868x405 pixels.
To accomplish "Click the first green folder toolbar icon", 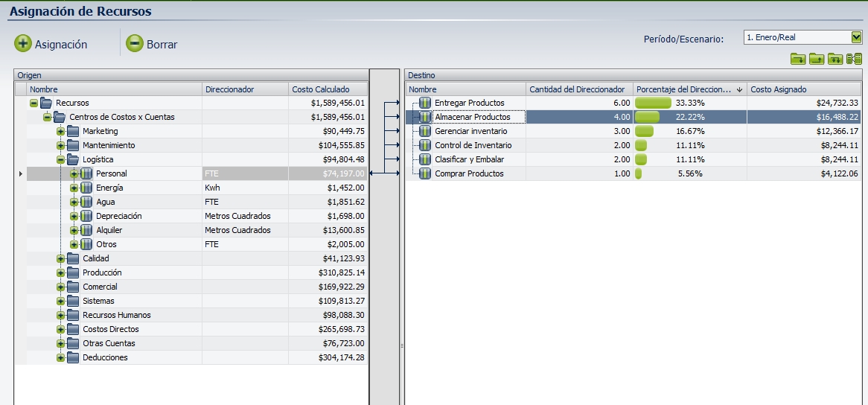I will coord(798,59).
